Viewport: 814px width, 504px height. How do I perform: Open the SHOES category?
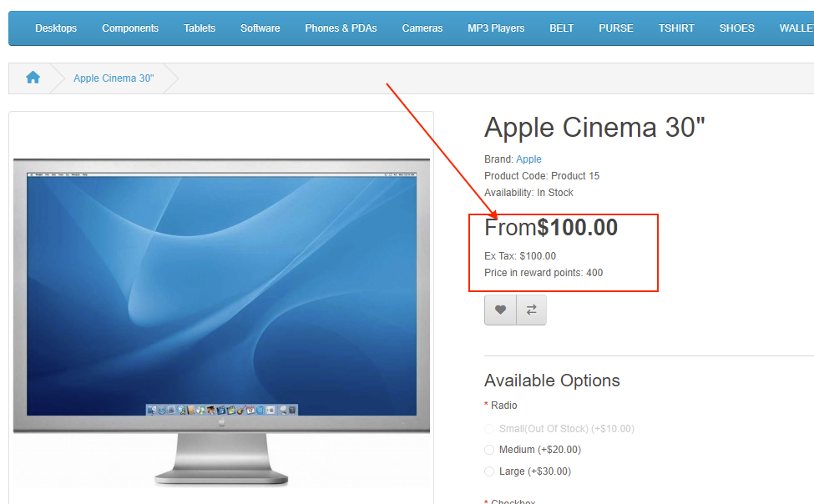coord(736,28)
